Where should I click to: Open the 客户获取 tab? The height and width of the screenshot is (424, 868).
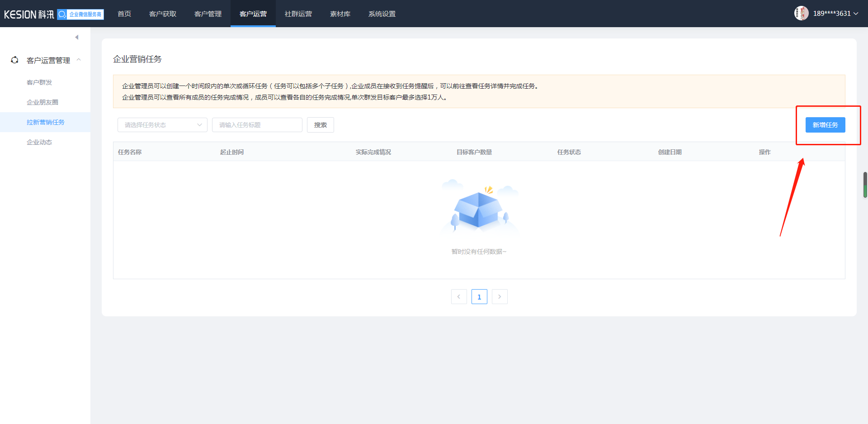pos(163,14)
